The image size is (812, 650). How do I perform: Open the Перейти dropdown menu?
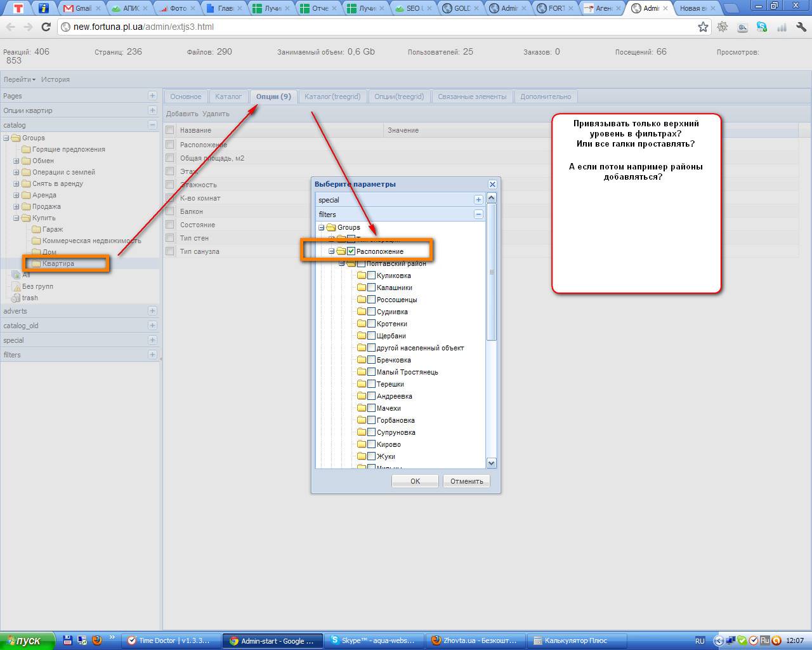(19, 79)
